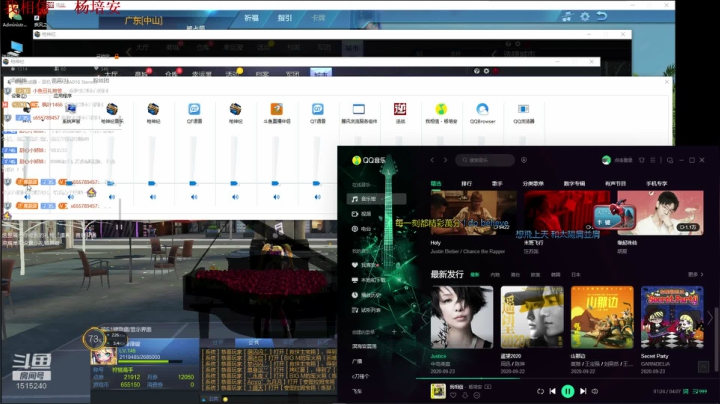Go back in QQ Music navigation

[432, 160]
